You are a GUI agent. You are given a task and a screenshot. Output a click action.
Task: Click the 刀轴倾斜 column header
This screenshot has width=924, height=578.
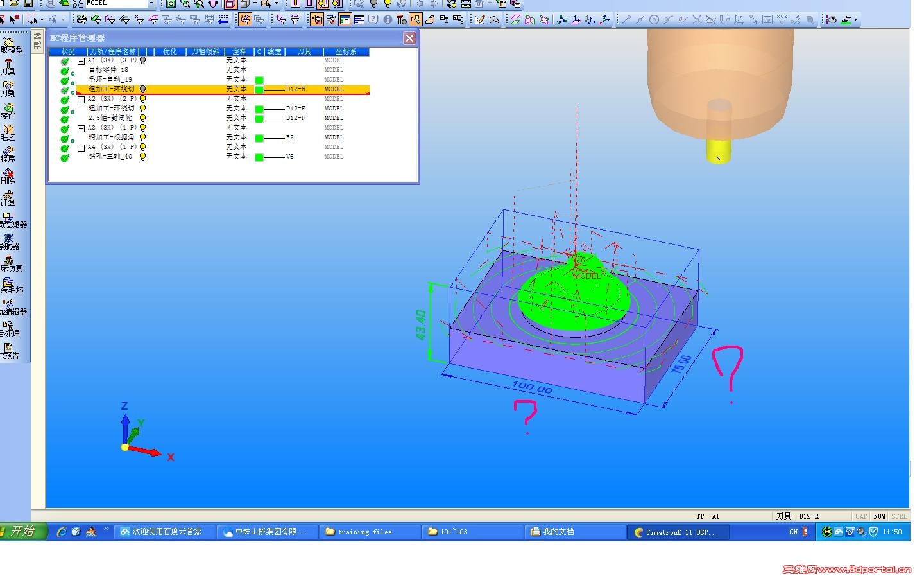205,51
